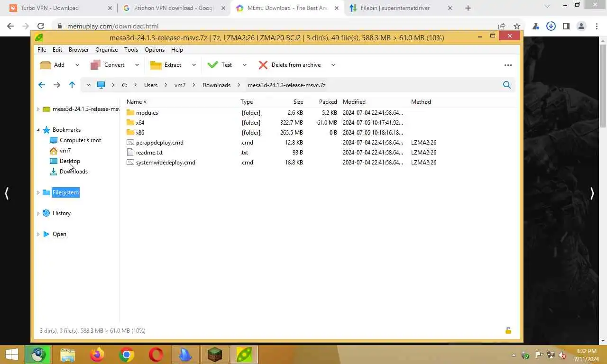The image size is (607, 364).
Task: Switch to the Filebin tab
Action: coord(402,8)
